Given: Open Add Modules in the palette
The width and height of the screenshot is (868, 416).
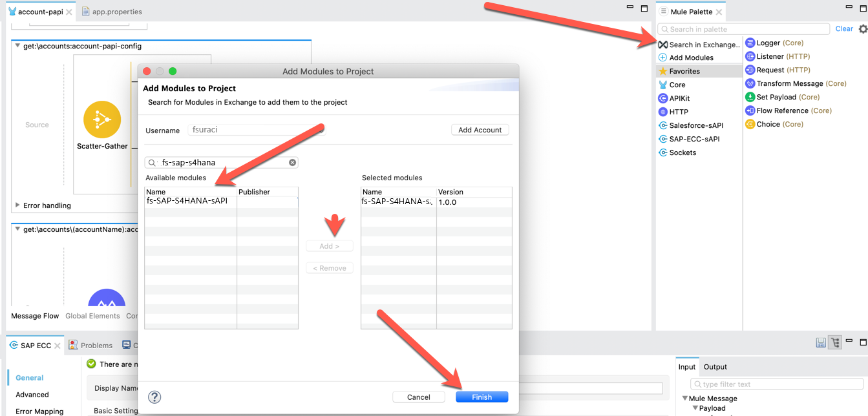Looking at the screenshot, I should [x=686, y=57].
